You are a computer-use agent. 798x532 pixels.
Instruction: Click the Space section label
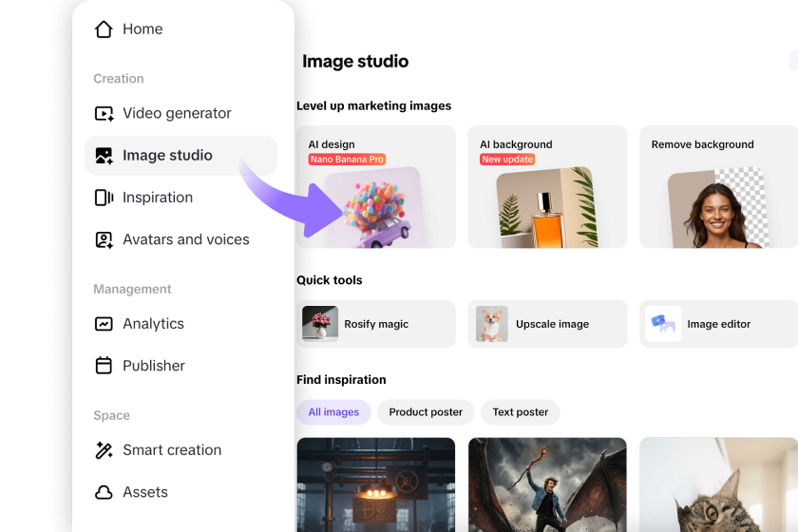click(111, 415)
